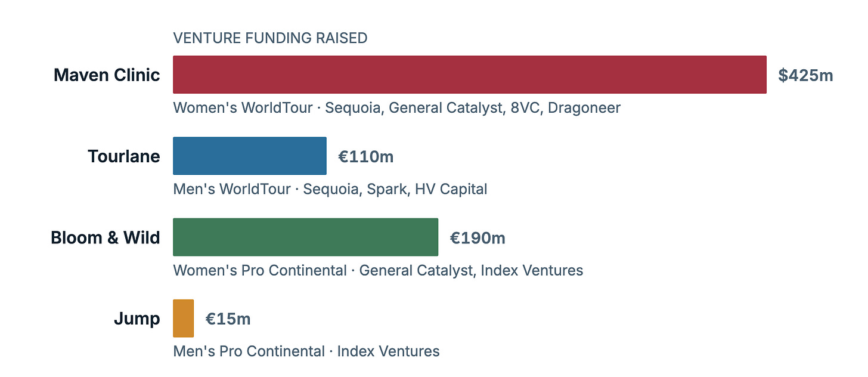Click the blue Tourlane bar
The image size is (868, 377).
pos(250,156)
